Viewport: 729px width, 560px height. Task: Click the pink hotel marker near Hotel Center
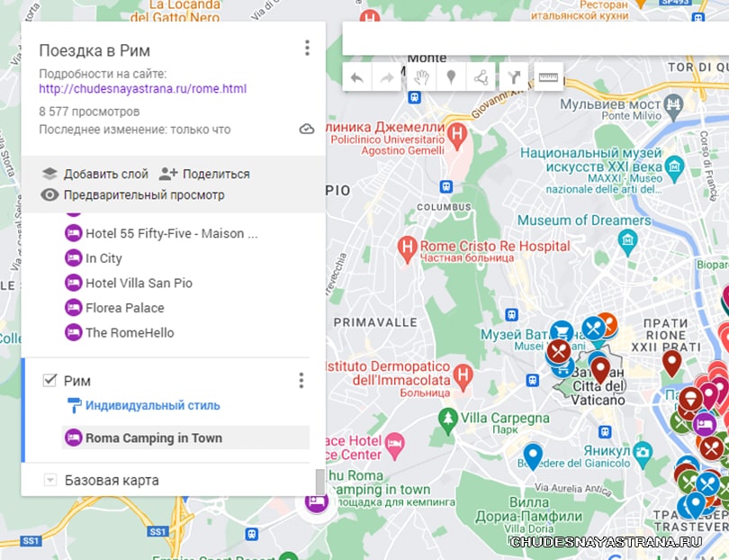point(394,446)
